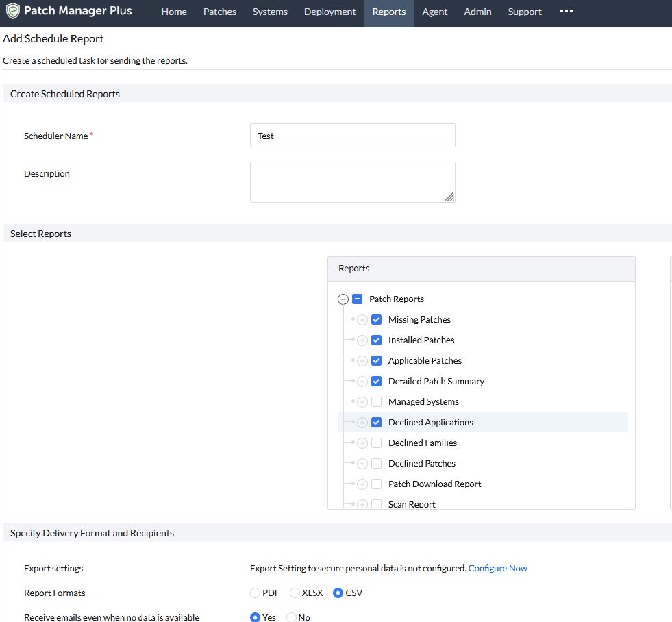672x622 pixels.
Task: Select the Declined Families tree label
Action: click(x=423, y=443)
